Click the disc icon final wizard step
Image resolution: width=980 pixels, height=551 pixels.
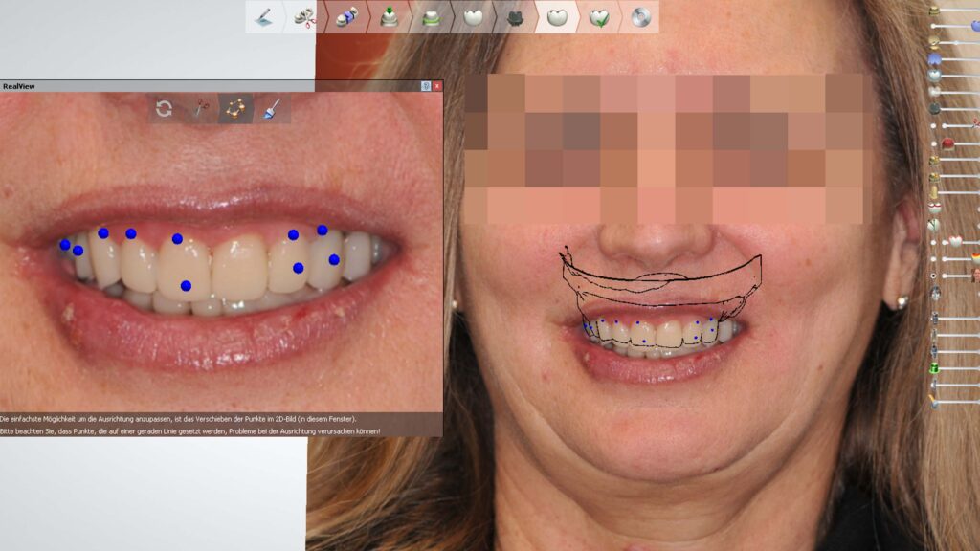point(640,17)
